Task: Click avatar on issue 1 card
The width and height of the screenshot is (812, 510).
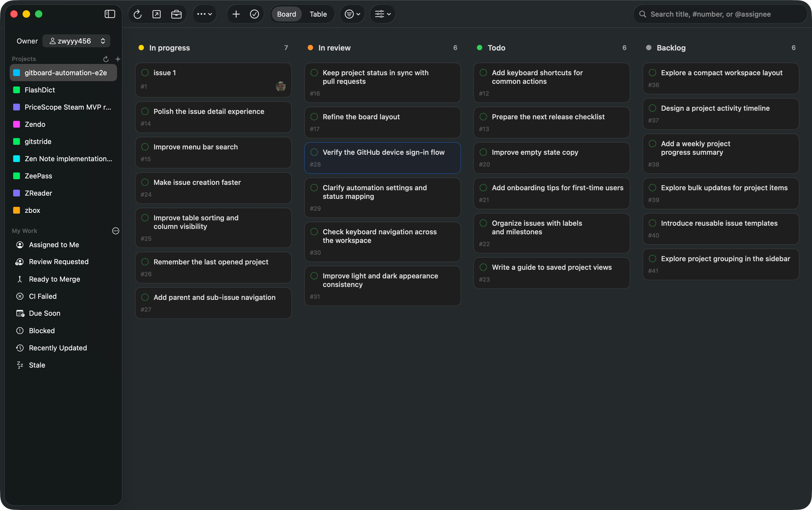Action: click(x=281, y=86)
